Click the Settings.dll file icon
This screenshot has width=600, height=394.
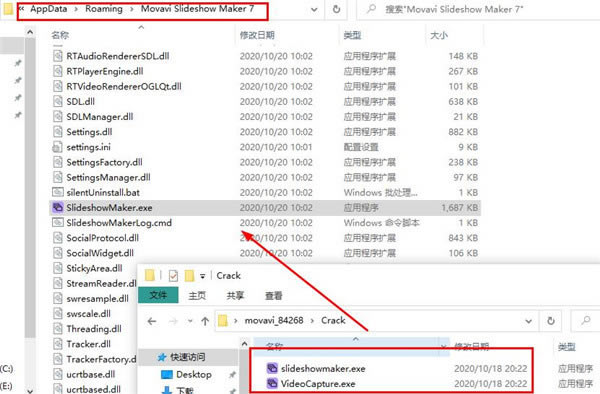pos(57,132)
